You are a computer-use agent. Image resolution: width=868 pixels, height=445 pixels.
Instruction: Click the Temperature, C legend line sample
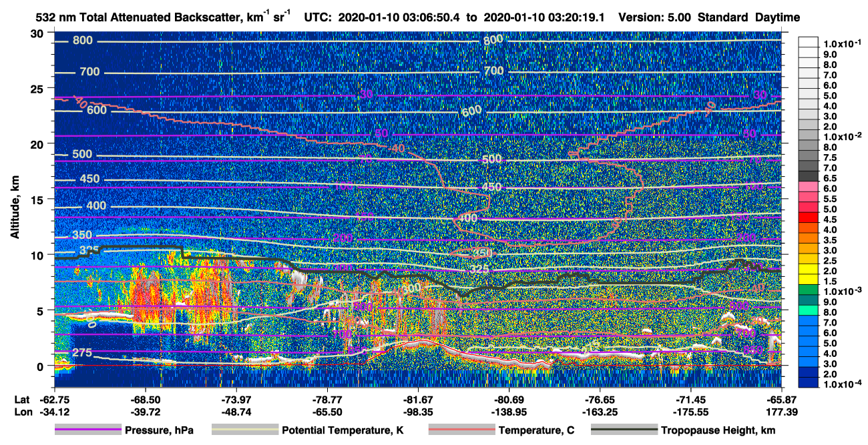(x=461, y=430)
